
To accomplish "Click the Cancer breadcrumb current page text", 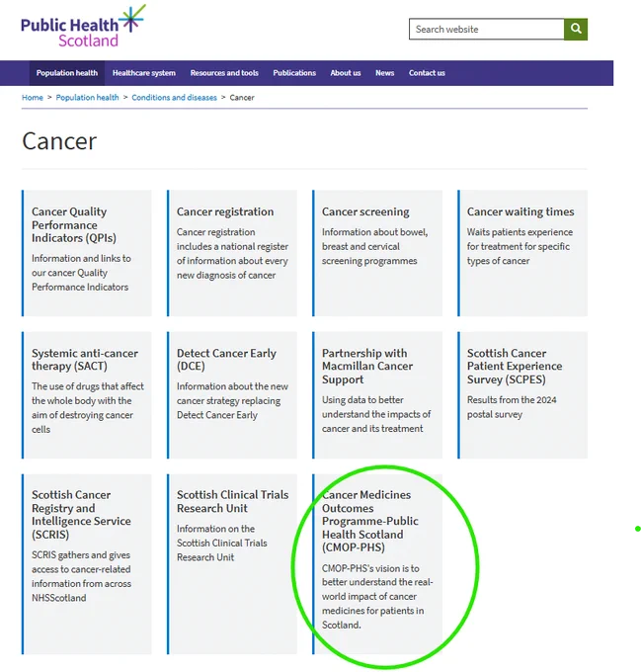I will click(x=242, y=98).
